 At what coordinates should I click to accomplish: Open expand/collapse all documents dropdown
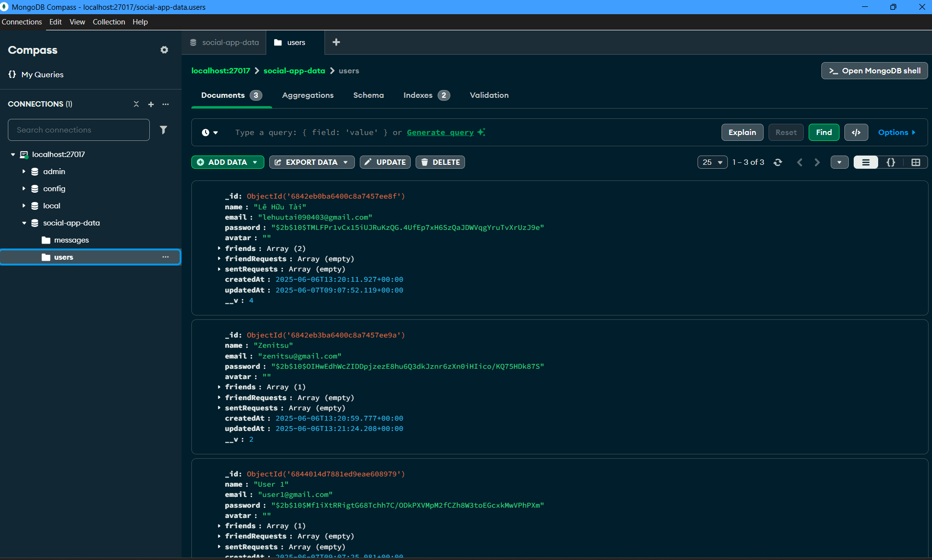coord(839,162)
